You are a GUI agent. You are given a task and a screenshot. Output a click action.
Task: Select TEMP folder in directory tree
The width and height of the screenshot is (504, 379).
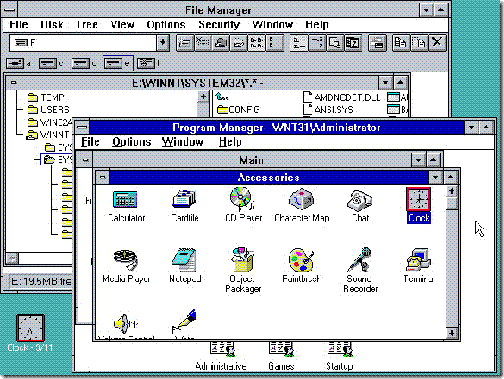click(46, 97)
